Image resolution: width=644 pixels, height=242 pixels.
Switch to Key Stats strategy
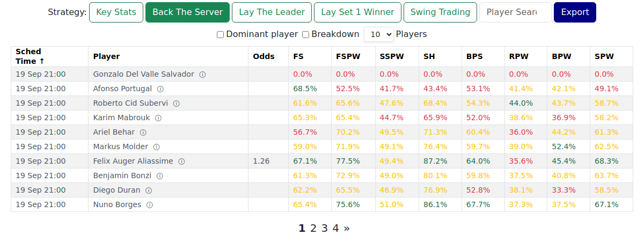[116, 12]
